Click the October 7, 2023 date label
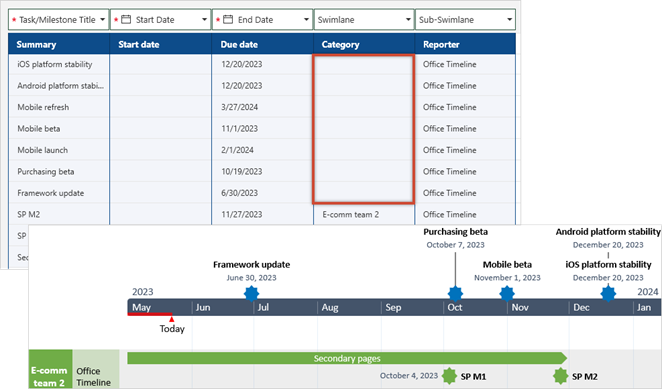 click(x=456, y=245)
